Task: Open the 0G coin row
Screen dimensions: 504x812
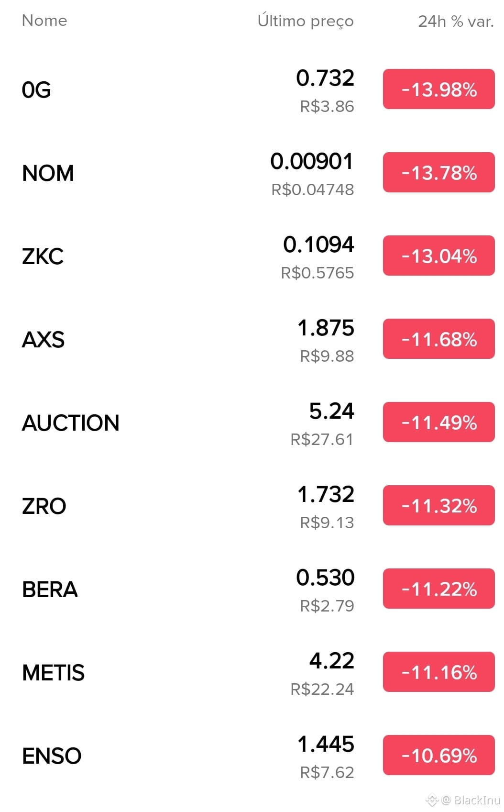Action: [36, 90]
